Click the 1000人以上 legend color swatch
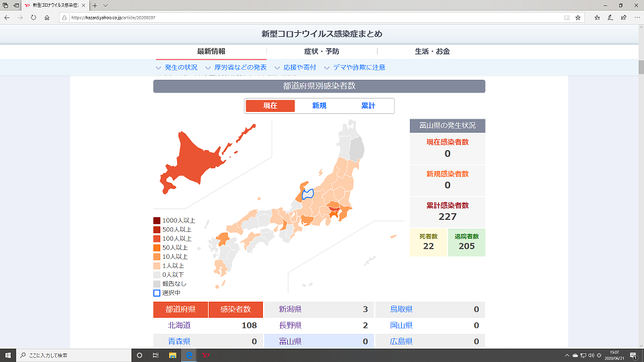 point(156,221)
